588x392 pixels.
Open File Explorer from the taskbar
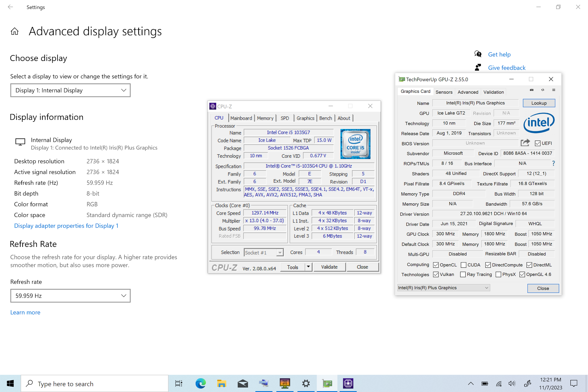(222, 383)
